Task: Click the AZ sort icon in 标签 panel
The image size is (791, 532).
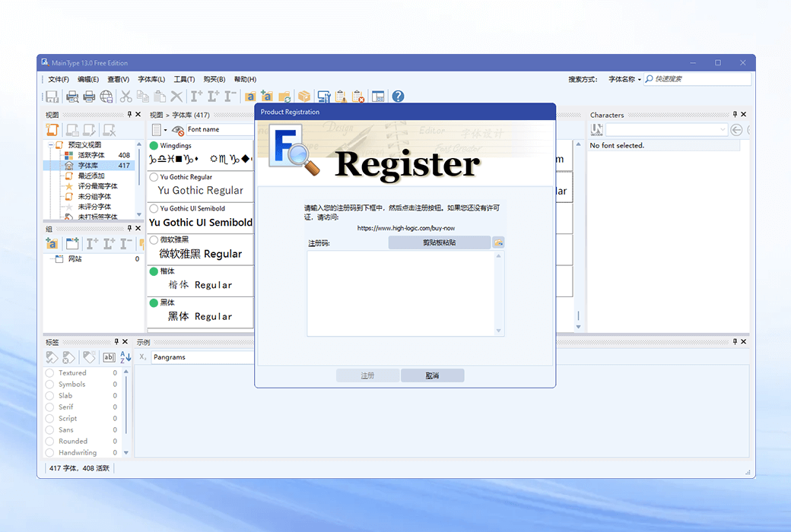Action: (125, 357)
